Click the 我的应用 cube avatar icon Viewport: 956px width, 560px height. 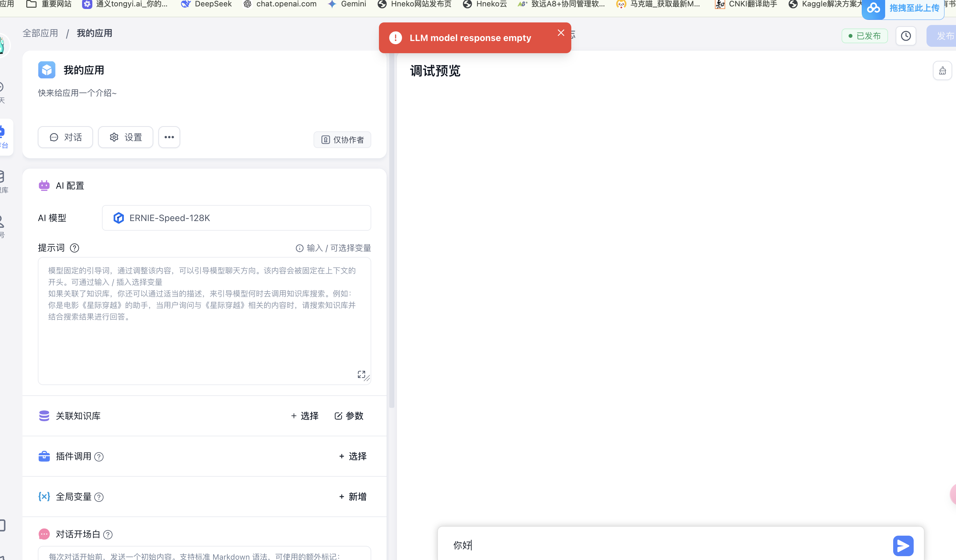coord(47,70)
